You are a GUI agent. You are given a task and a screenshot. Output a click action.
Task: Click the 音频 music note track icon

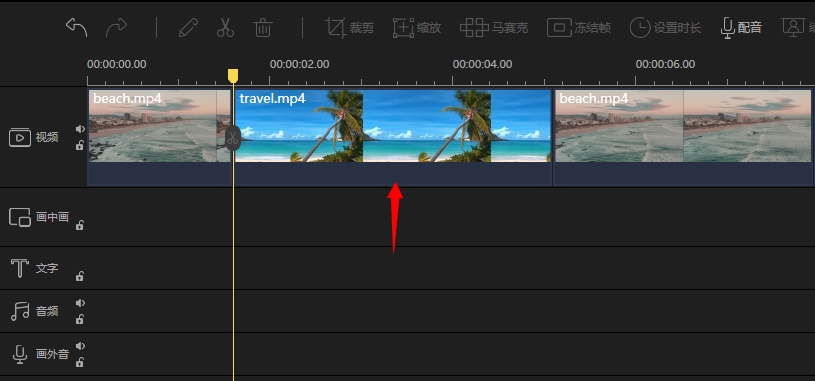tap(20, 311)
